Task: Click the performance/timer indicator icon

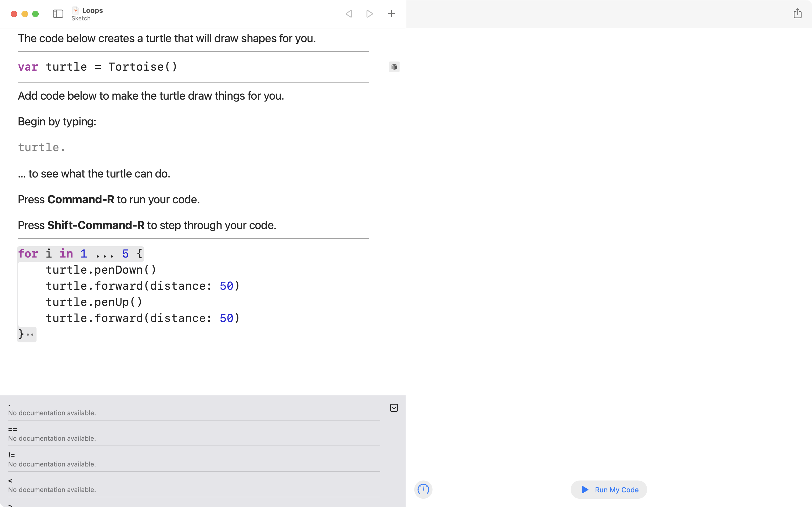Action: coord(423,490)
